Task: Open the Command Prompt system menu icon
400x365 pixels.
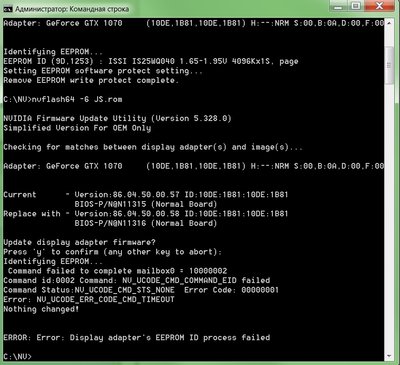Action: [7, 9]
